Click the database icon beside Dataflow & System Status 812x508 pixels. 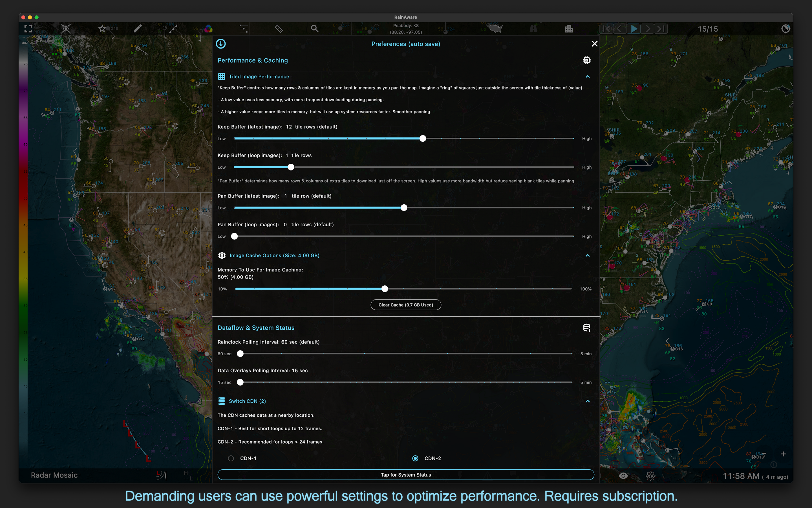click(x=586, y=328)
